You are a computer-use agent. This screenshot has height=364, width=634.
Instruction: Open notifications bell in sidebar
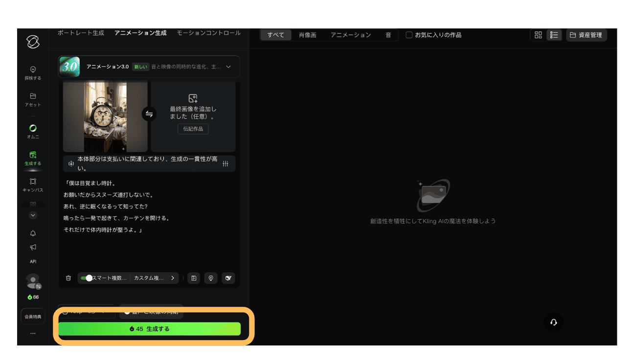pos(33,233)
